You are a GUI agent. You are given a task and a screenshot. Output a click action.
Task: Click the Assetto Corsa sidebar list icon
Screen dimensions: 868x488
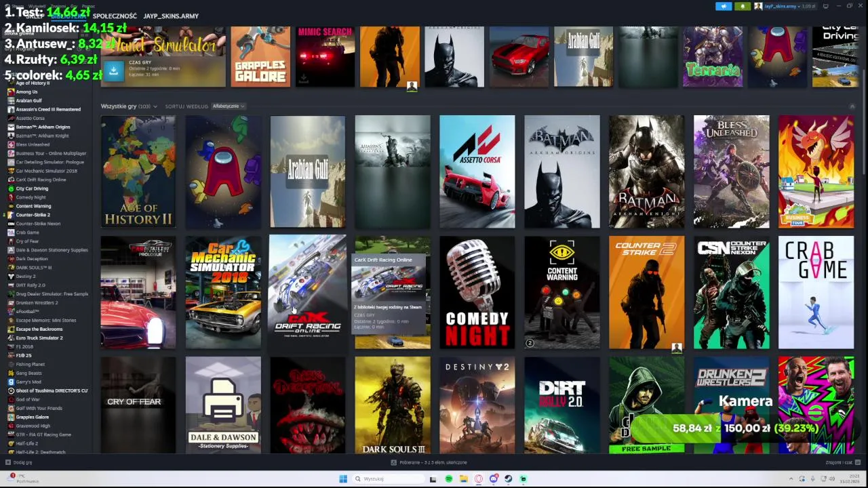tap(11, 118)
